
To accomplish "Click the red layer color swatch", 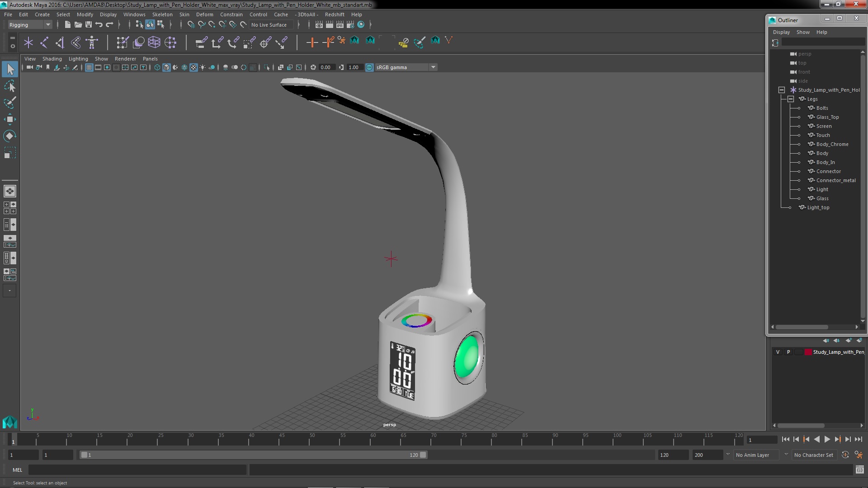I will [808, 352].
